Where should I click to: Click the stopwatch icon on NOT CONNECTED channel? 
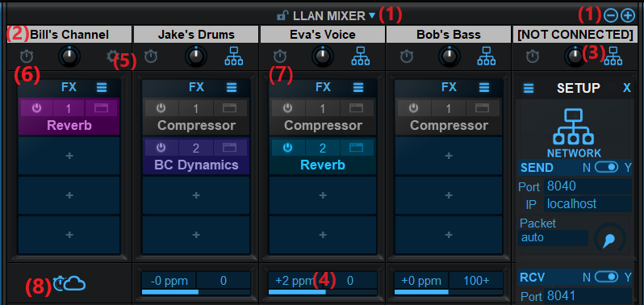pyautogui.click(x=533, y=56)
